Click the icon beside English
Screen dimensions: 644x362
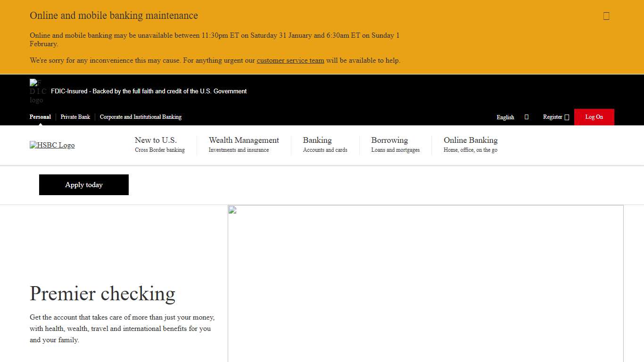pyautogui.click(x=526, y=117)
